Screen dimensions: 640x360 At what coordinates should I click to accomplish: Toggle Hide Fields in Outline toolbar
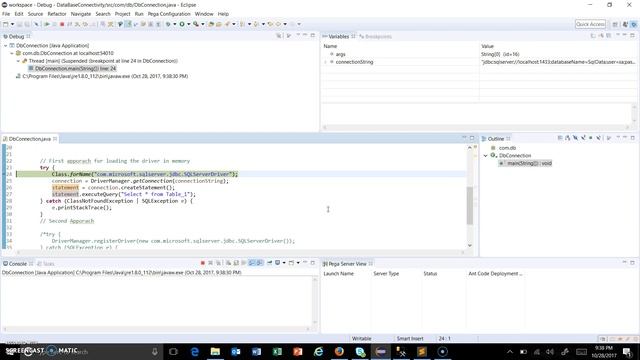575,138
